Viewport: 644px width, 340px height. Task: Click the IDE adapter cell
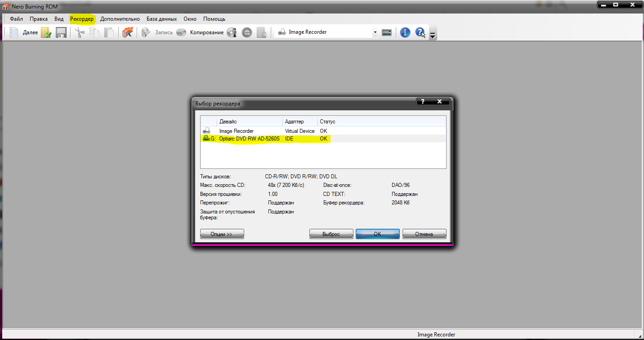coord(289,139)
